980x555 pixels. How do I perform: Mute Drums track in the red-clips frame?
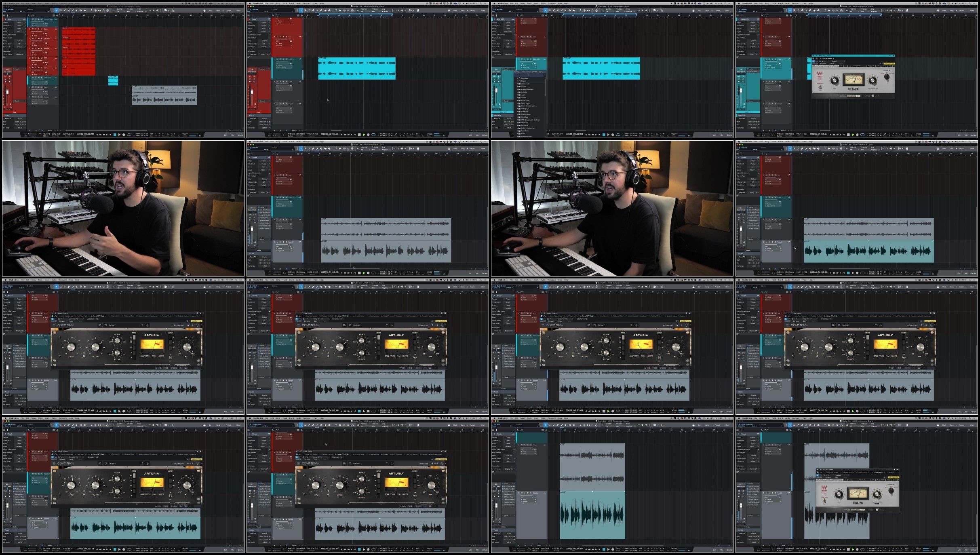[33, 38]
